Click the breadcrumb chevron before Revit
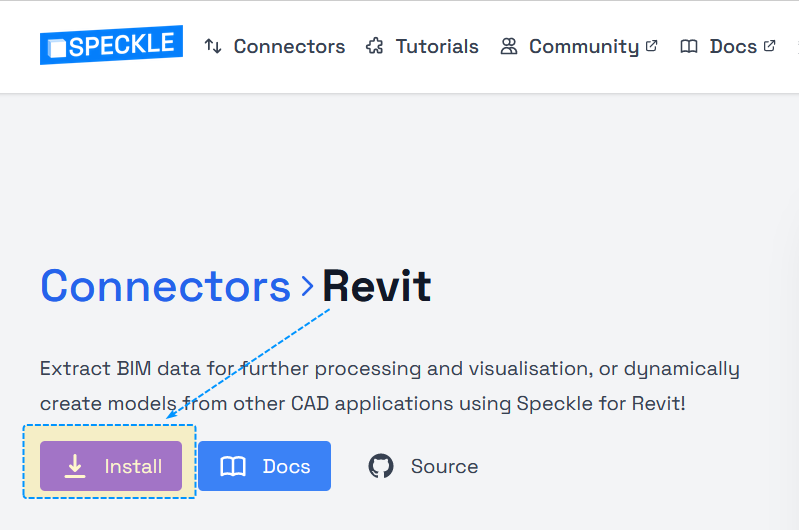The height and width of the screenshot is (530, 799). coord(307,287)
